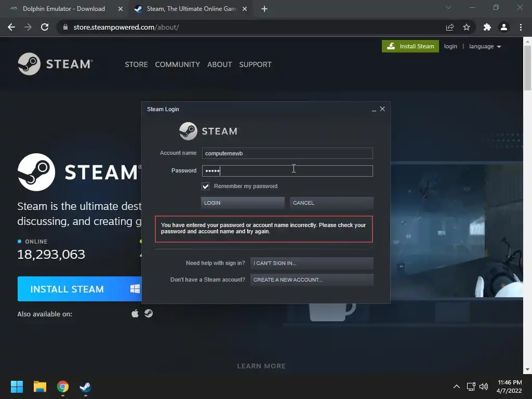Expand the language dropdown
532x399 pixels.
[485, 46]
